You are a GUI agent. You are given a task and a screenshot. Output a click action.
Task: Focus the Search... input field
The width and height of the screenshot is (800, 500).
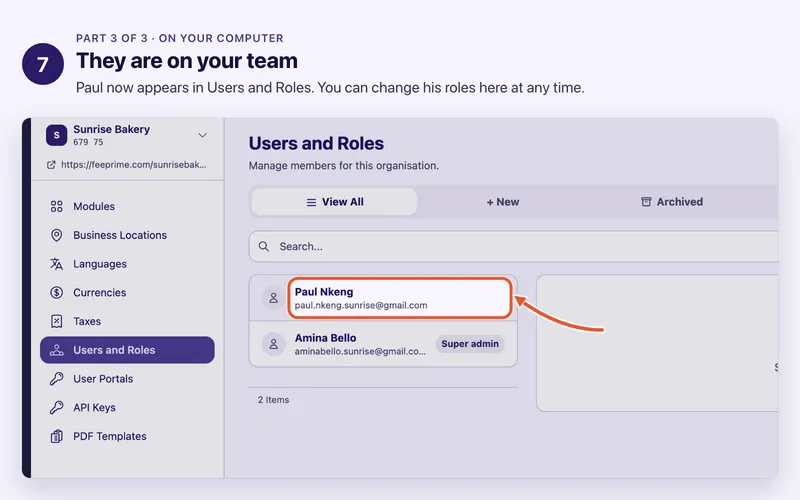514,246
